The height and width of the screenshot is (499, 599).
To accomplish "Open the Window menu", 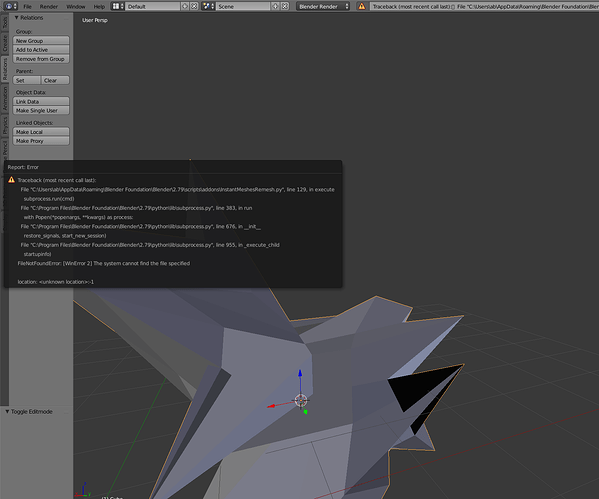I will [76, 6].
